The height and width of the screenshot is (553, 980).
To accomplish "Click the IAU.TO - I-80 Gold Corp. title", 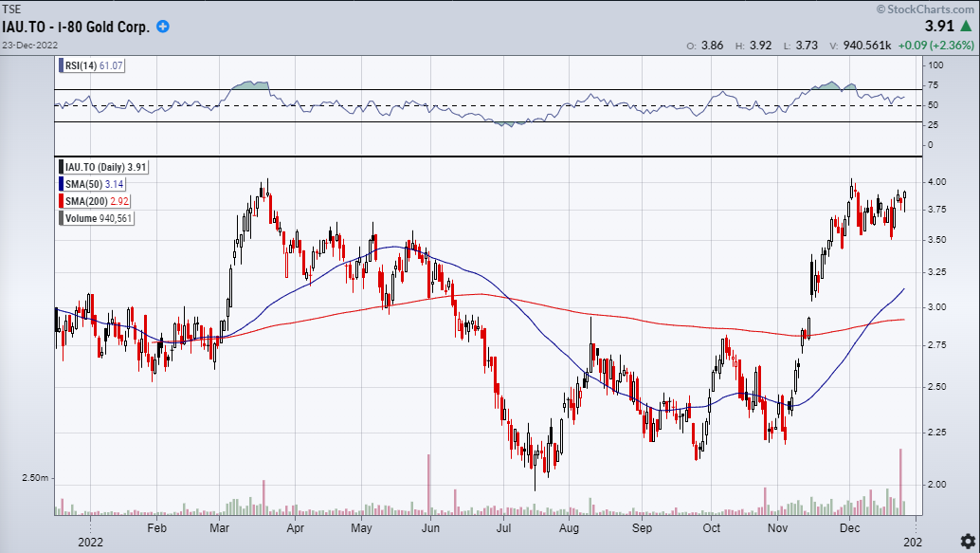I will click(76, 27).
